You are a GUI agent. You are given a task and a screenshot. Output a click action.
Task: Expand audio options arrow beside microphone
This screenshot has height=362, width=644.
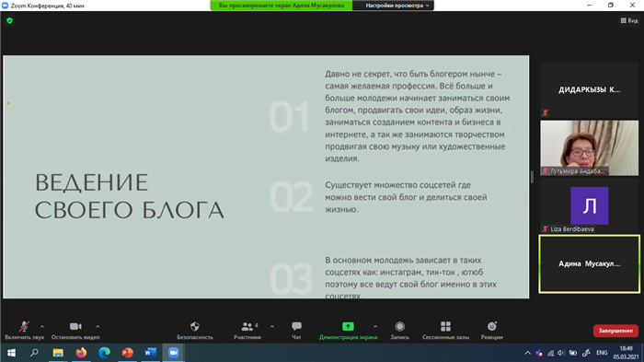42,327
